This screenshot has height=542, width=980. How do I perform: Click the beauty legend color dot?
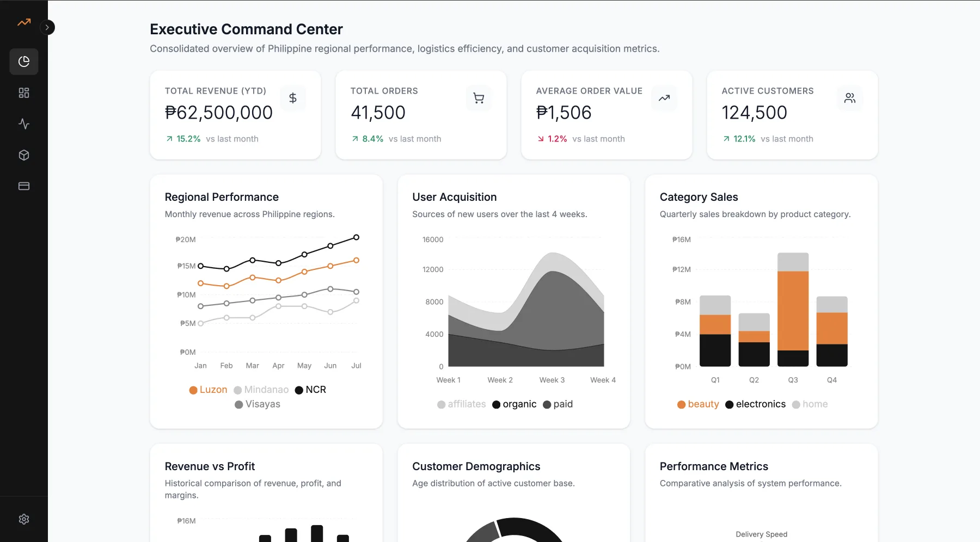click(681, 404)
